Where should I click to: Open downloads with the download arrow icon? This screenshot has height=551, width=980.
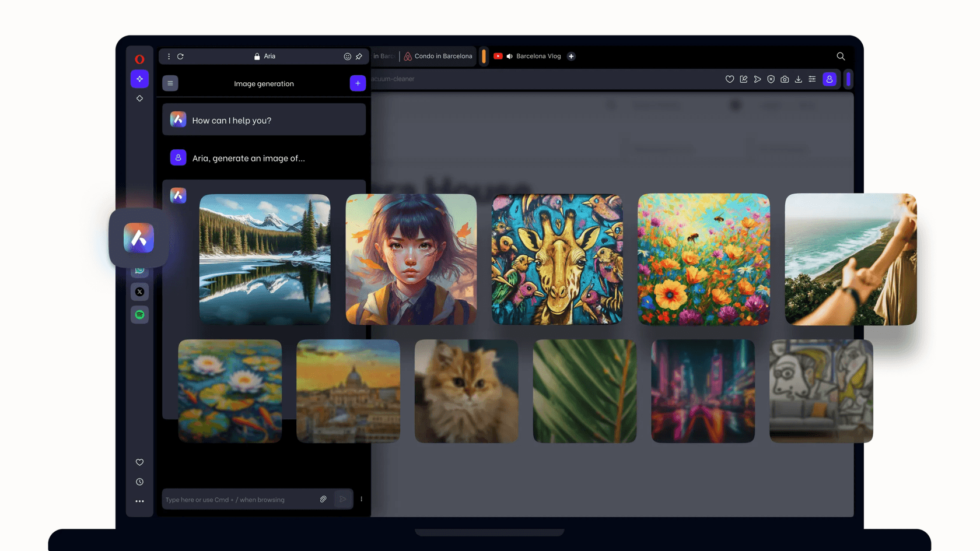pyautogui.click(x=798, y=79)
